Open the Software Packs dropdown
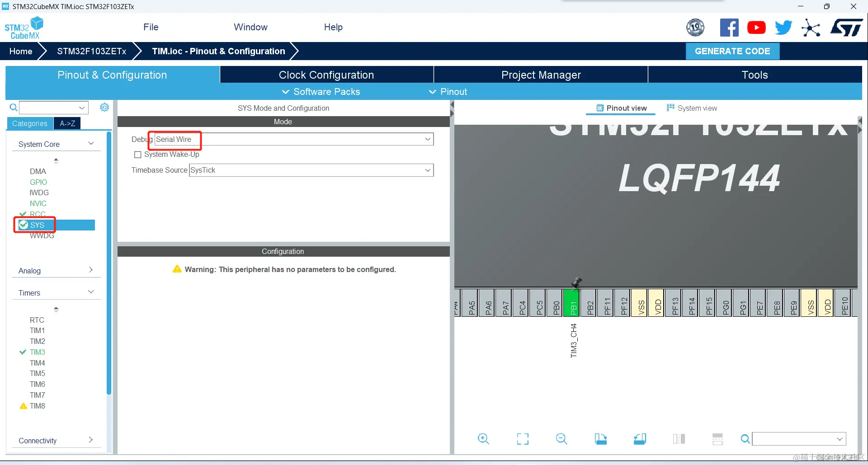This screenshot has width=868, height=465. coord(321,92)
